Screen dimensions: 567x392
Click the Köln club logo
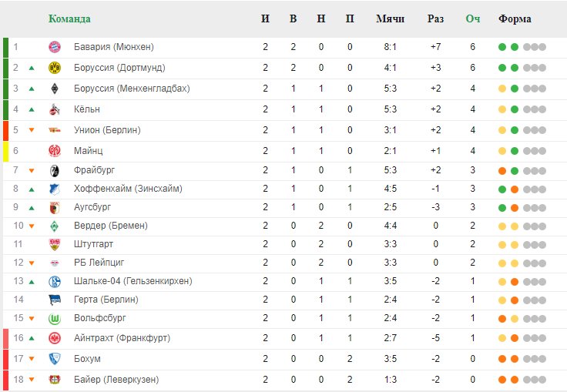point(54,109)
